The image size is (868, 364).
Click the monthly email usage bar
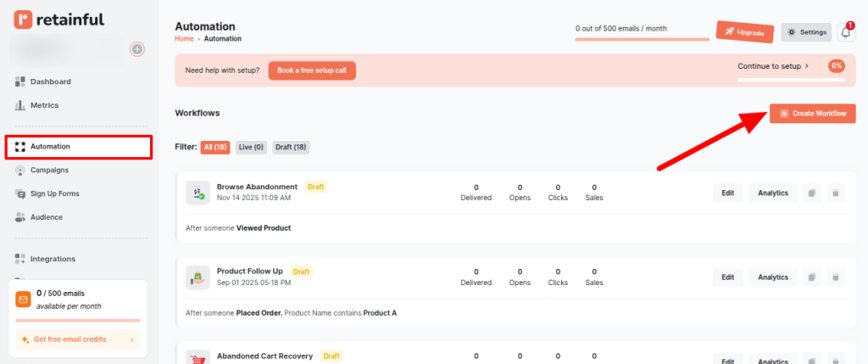(x=643, y=39)
